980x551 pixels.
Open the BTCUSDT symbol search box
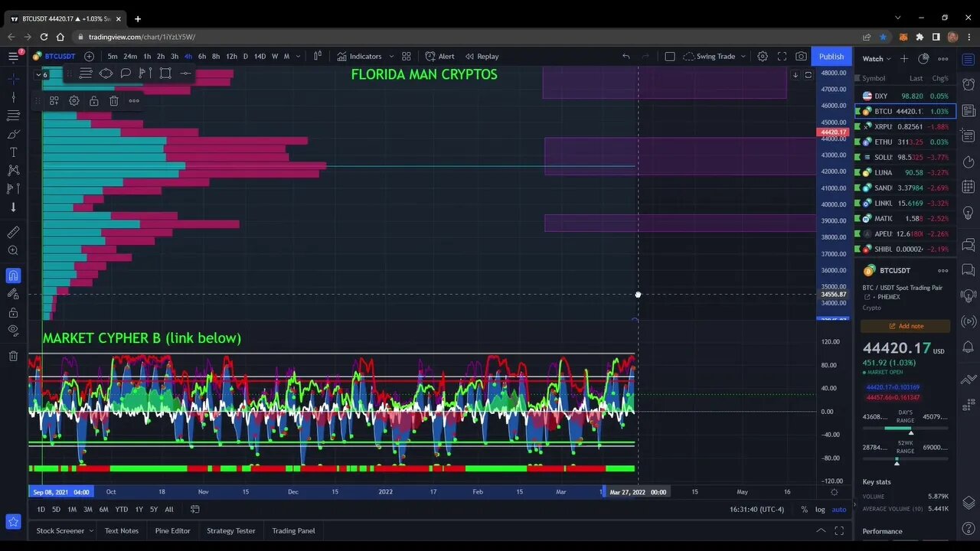(54, 56)
